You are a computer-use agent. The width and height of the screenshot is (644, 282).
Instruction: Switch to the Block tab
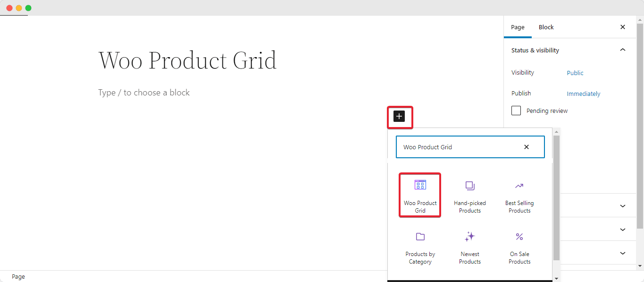[546, 27]
